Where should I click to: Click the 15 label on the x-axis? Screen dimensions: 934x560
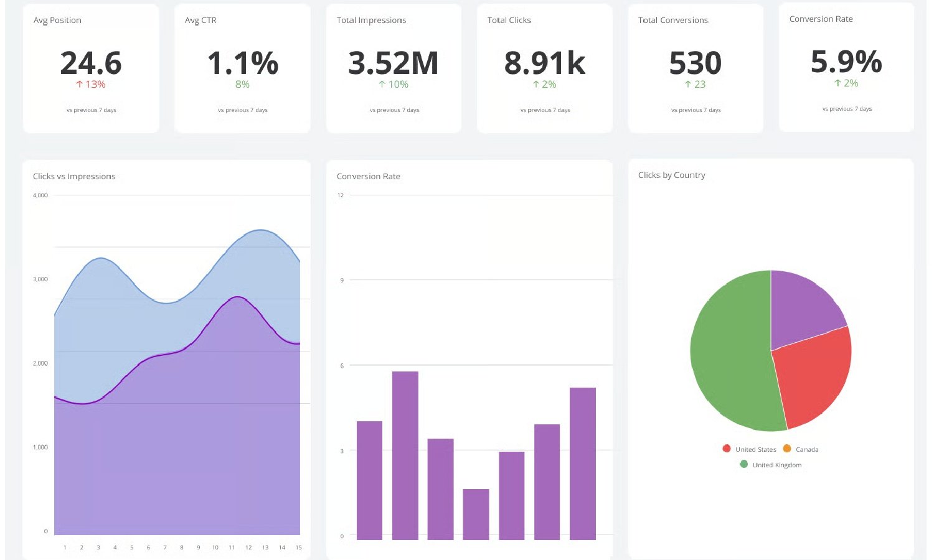299,548
